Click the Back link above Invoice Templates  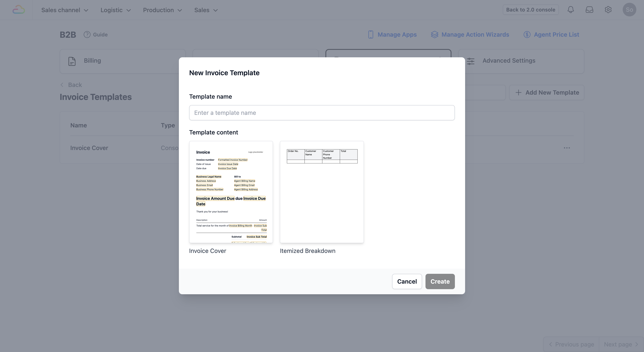pos(71,85)
